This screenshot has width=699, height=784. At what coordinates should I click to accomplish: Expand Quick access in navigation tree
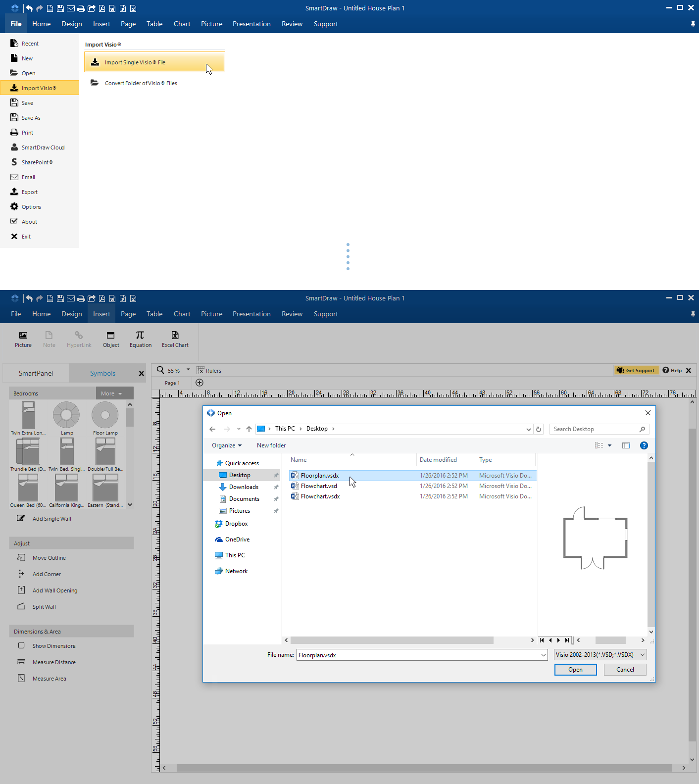[x=238, y=463]
